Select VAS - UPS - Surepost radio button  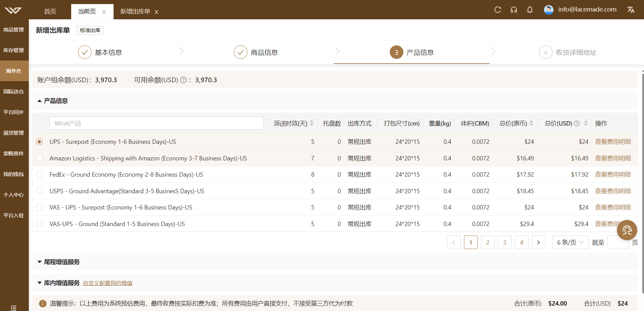[39, 207]
